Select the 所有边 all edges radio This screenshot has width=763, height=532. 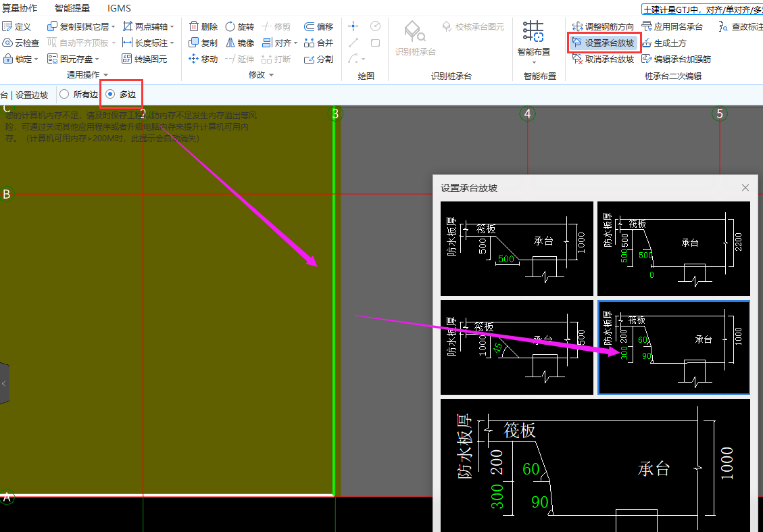coord(79,95)
